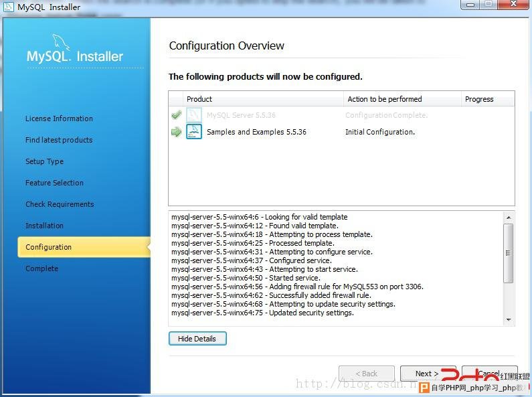Click the Initial Configuration. action text

(380, 132)
